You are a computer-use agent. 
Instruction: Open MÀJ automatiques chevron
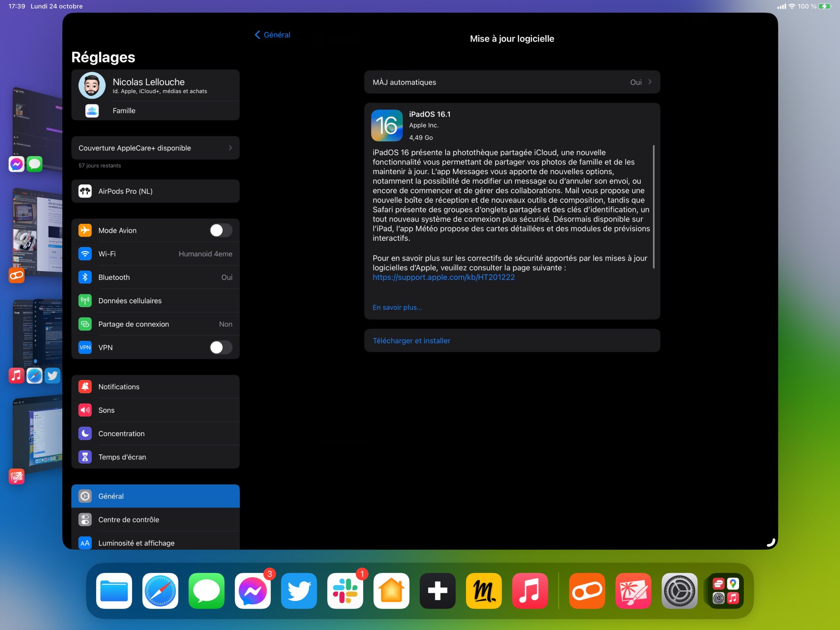650,82
